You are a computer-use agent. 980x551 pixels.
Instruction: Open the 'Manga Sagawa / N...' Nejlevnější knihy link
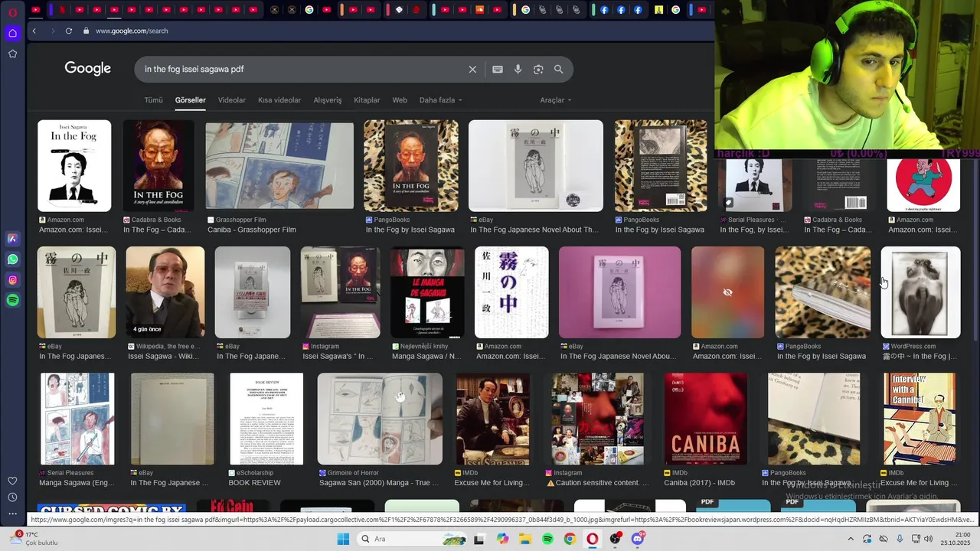click(x=427, y=356)
